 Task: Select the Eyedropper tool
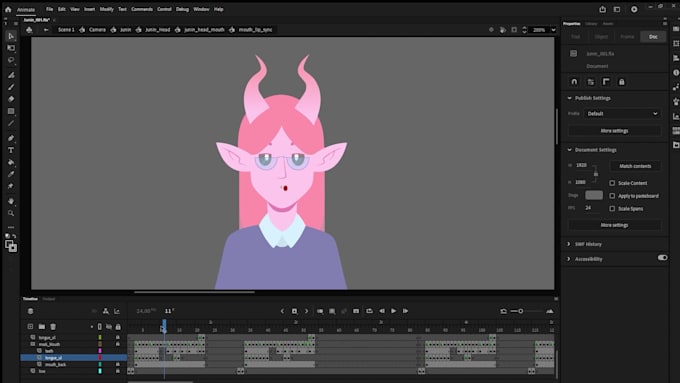pos(11,174)
